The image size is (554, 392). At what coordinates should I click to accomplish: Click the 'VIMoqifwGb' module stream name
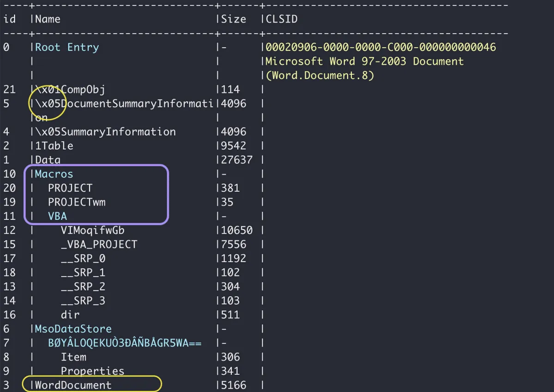[92, 230]
